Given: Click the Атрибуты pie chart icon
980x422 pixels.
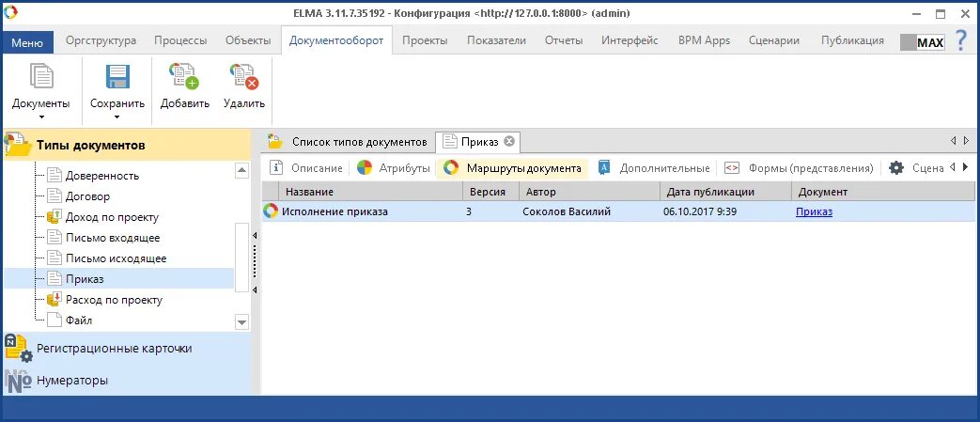Looking at the screenshot, I should (x=365, y=167).
